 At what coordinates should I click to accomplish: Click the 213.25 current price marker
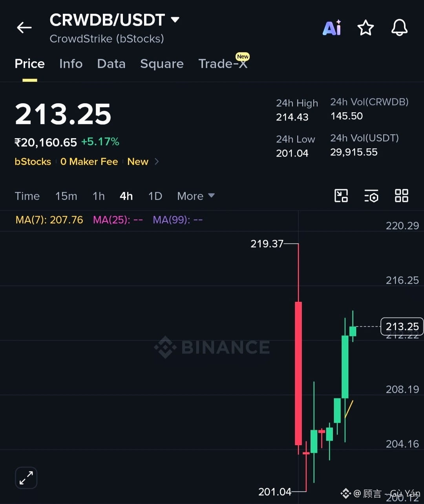pos(402,327)
